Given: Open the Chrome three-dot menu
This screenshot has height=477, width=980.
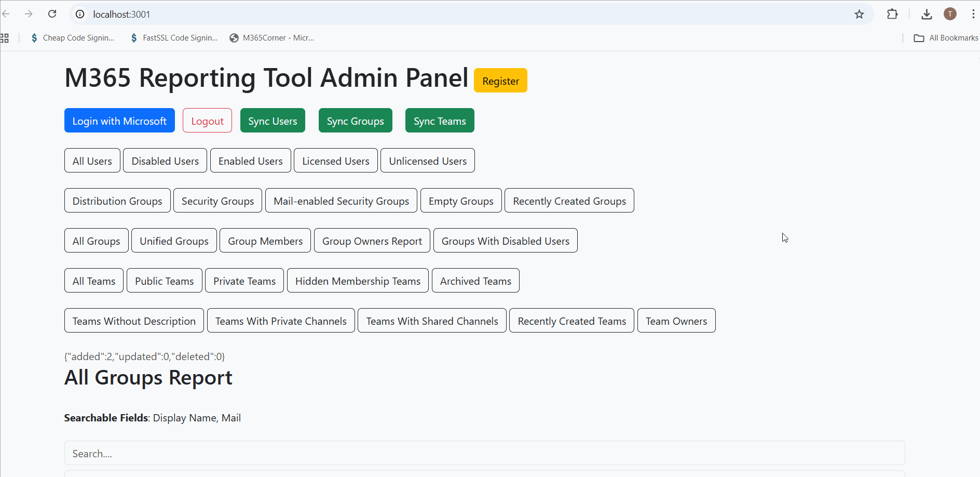Looking at the screenshot, I should click(973, 14).
